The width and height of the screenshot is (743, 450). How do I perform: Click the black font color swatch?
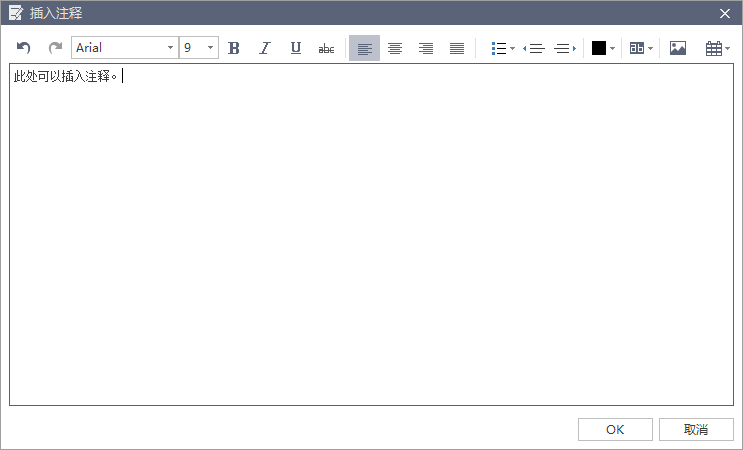pyautogui.click(x=599, y=48)
